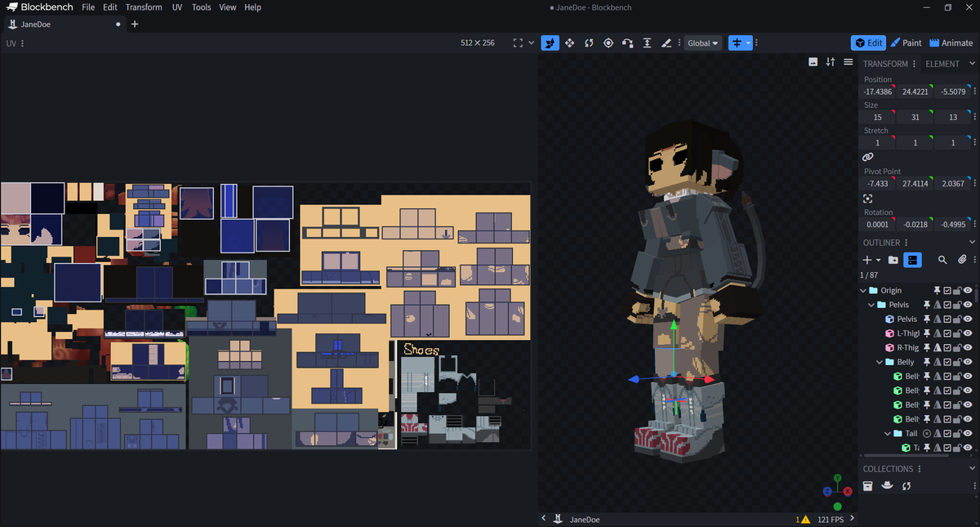Switch to Edit mode
This screenshot has width=980, height=527.
click(x=868, y=42)
